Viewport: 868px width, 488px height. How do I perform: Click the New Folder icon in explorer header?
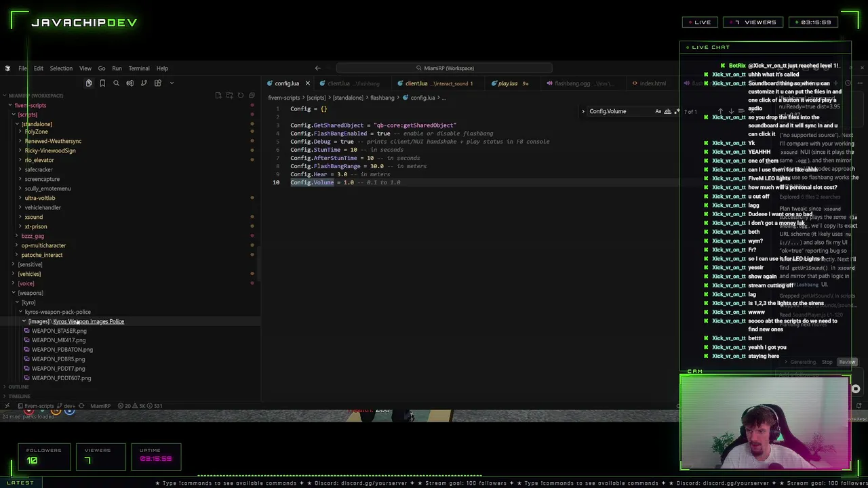(x=229, y=96)
